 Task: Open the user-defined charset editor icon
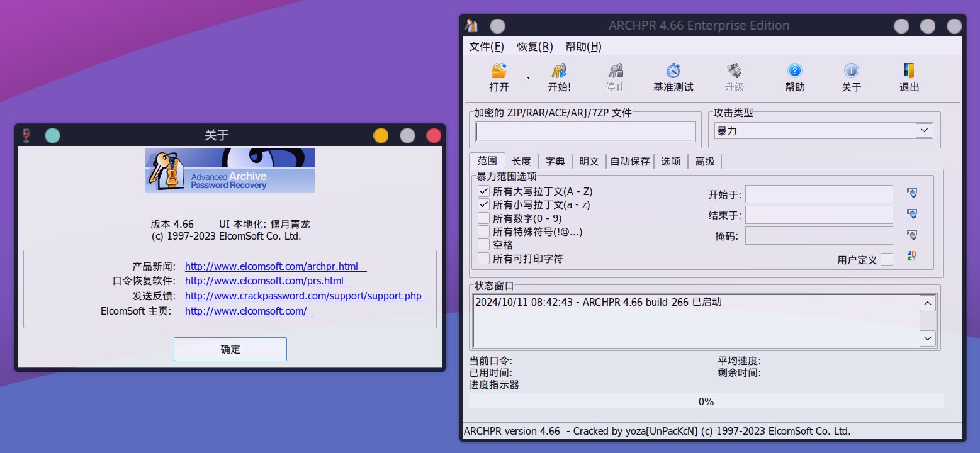click(x=912, y=256)
